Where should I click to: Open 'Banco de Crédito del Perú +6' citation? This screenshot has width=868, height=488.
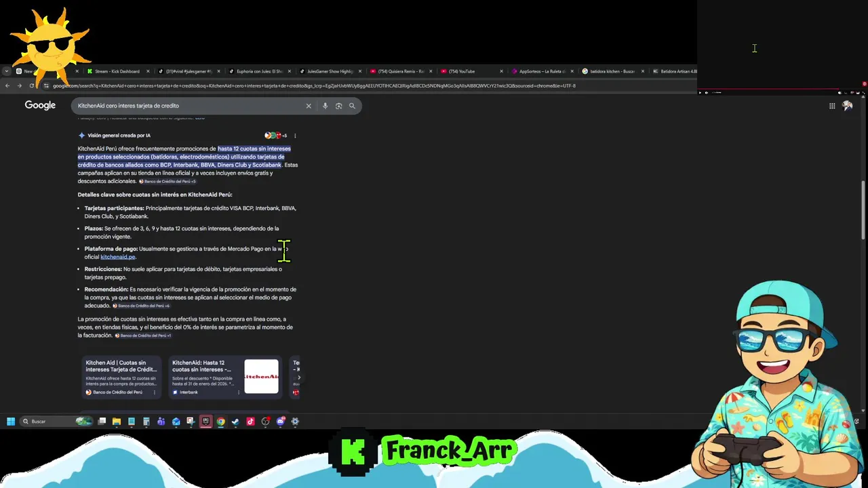pos(142,306)
